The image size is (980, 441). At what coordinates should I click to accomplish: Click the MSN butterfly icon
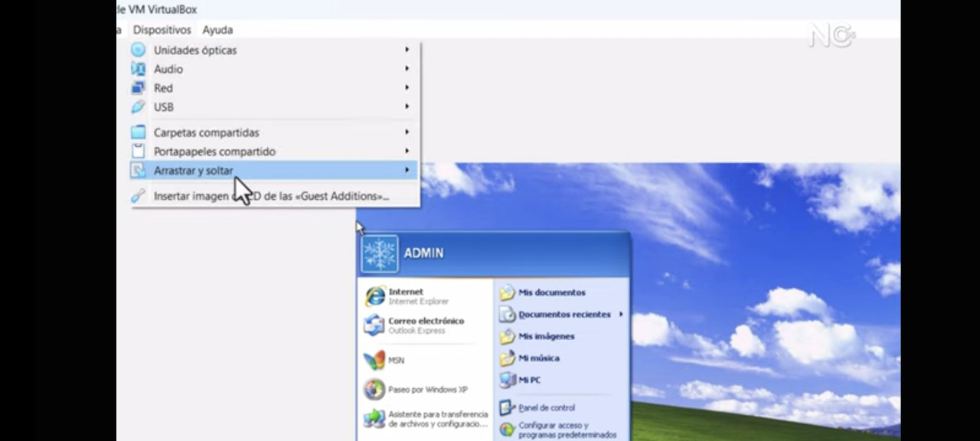(x=374, y=360)
